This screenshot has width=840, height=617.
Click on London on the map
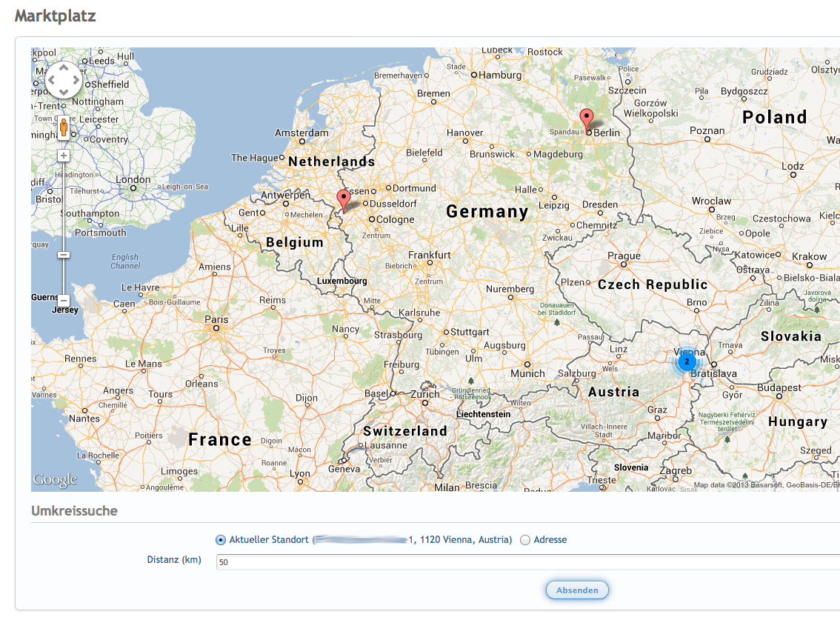134,187
